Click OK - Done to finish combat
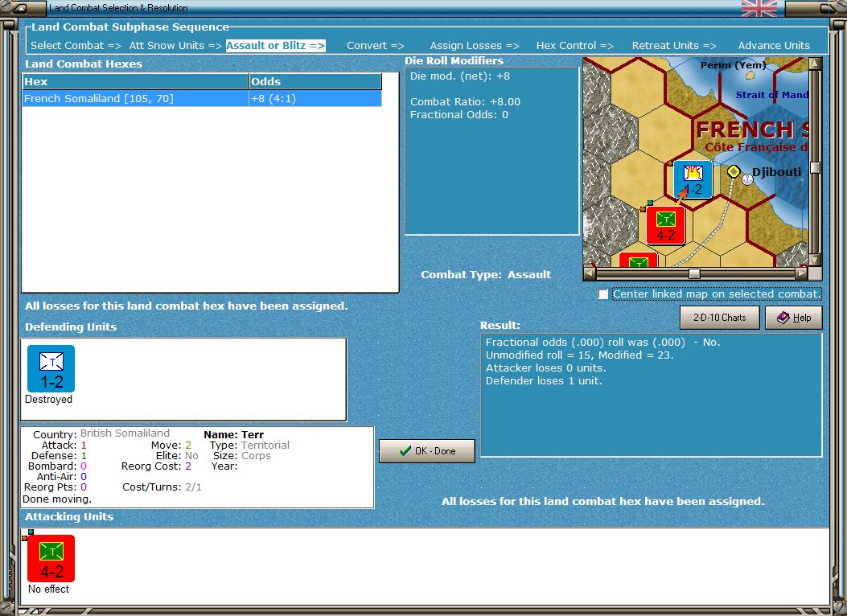This screenshot has height=616, width=847. [x=427, y=451]
